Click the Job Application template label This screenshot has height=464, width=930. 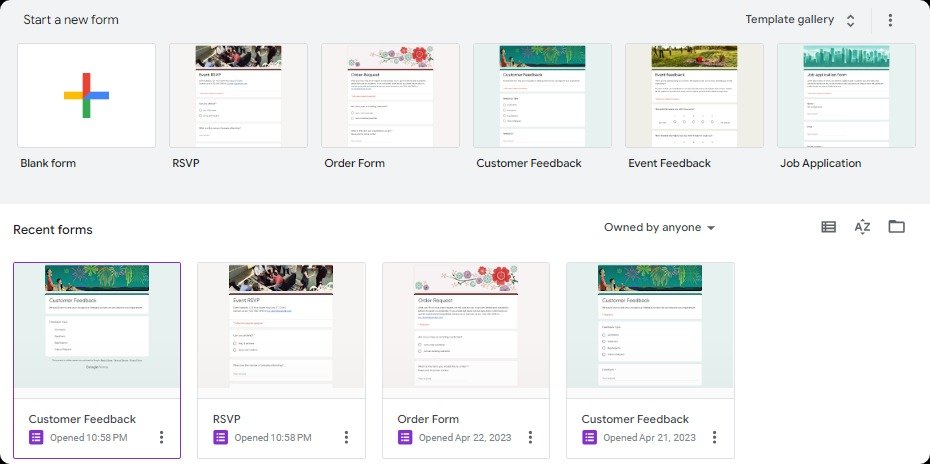[x=820, y=163]
